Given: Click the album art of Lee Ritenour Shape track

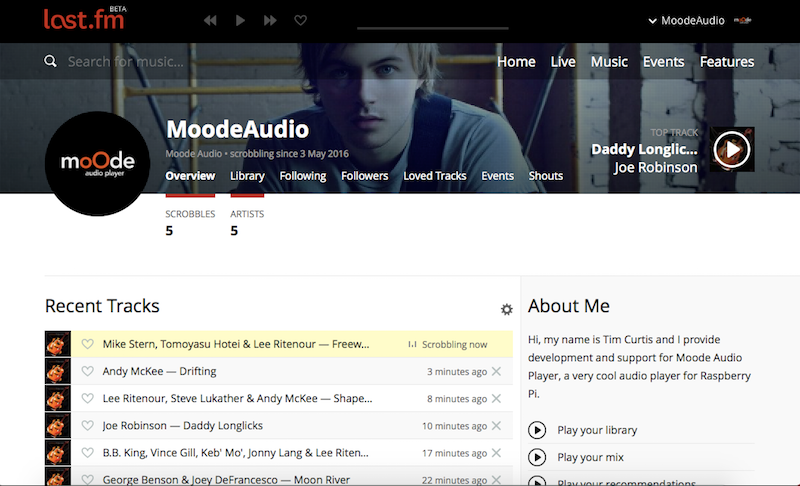Looking at the screenshot, I should (x=58, y=398).
